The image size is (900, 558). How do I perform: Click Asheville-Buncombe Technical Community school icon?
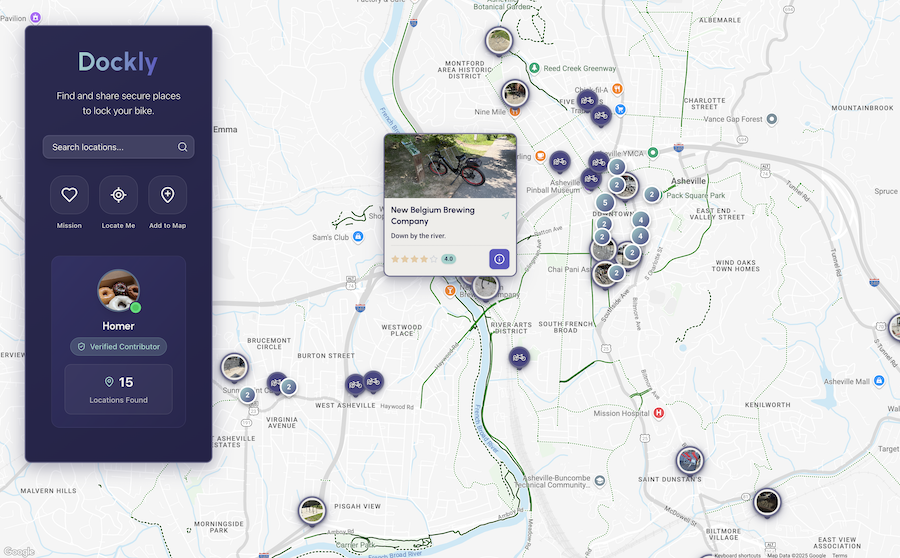click(x=600, y=480)
